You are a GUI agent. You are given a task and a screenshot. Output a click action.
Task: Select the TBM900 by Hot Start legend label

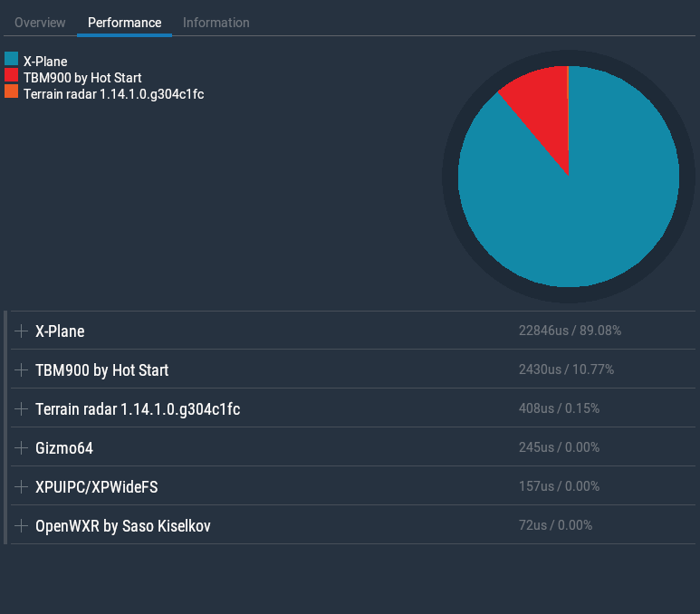tap(82, 78)
